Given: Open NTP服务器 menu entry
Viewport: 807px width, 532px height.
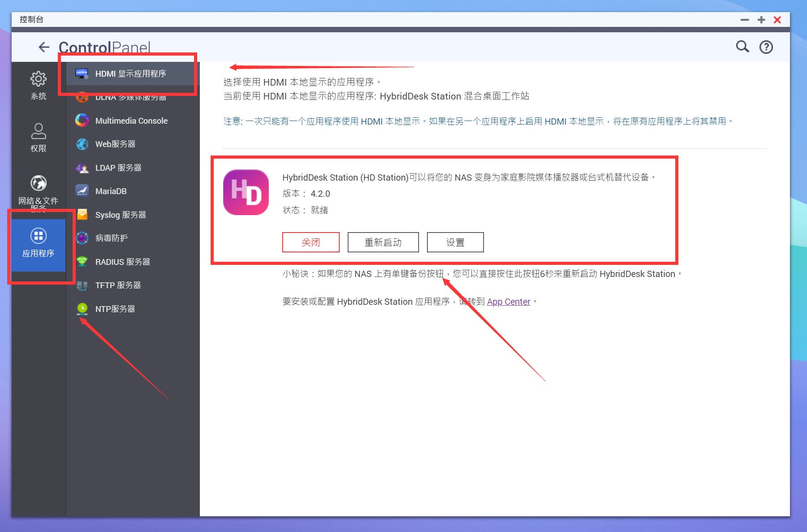Looking at the screenshot, I should pos(133,309).
